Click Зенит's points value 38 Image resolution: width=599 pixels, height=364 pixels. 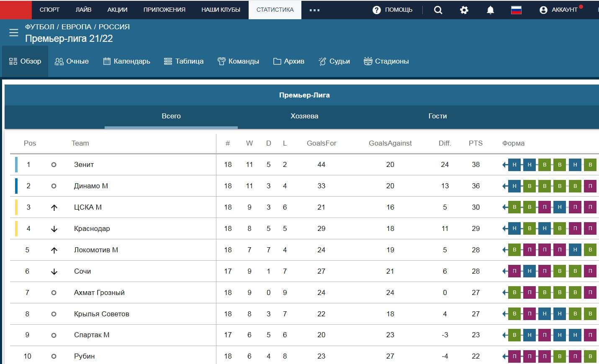[x=476, y=165]
